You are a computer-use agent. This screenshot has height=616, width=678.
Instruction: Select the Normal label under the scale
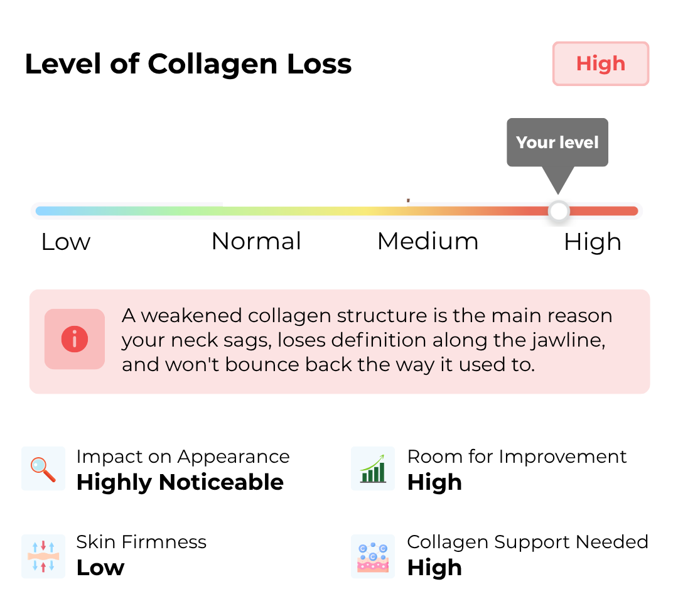click(256, 241)
